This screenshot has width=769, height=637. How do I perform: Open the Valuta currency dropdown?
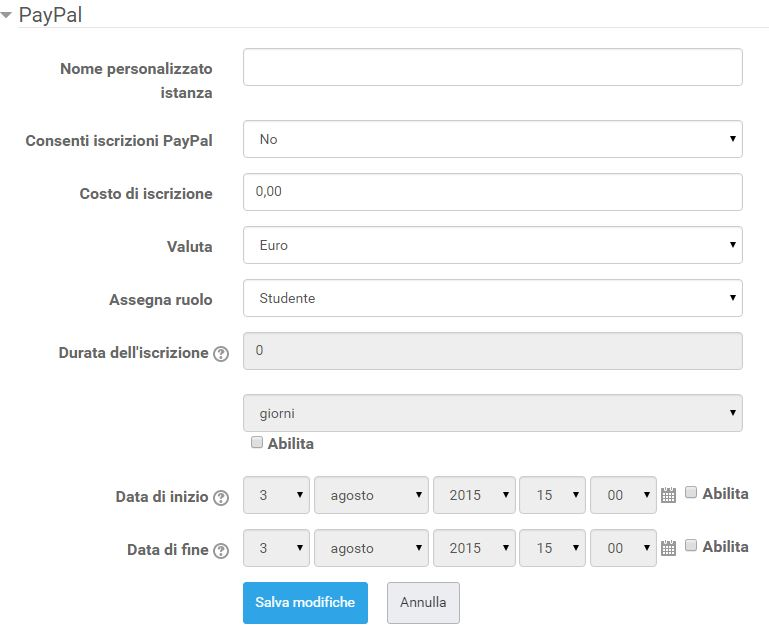click(492, 245)
